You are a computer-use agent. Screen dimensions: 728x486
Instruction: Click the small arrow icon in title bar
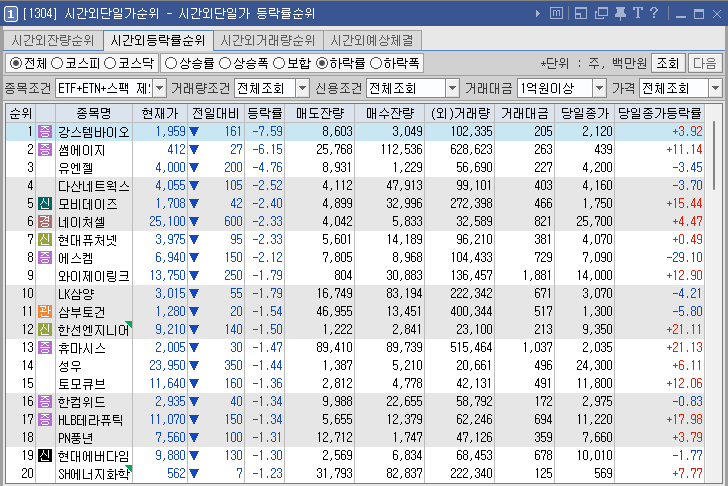coord(538,13)
